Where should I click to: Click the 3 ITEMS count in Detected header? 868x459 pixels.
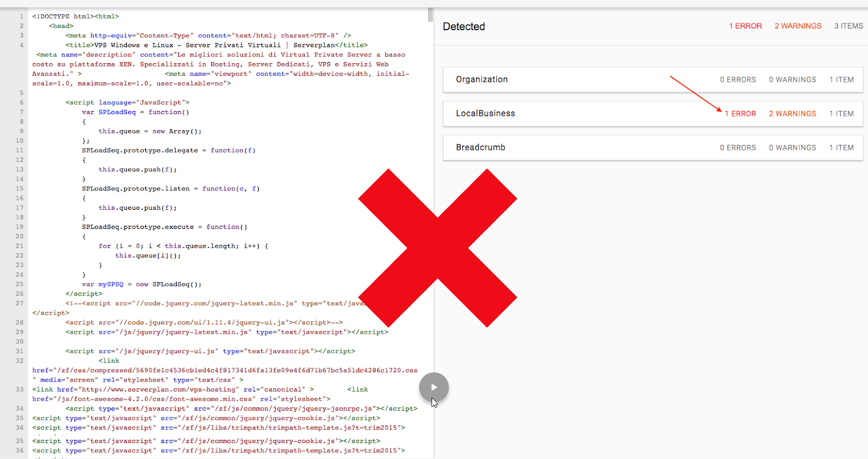click(x=848, y=26)
